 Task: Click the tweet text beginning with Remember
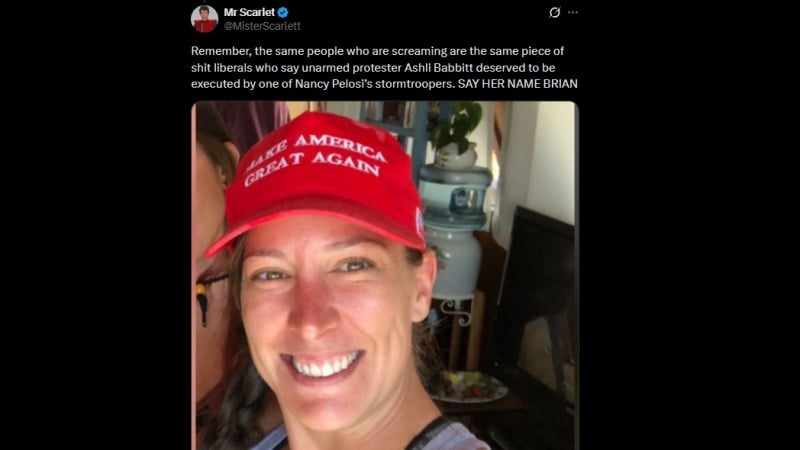coord(384,67)
